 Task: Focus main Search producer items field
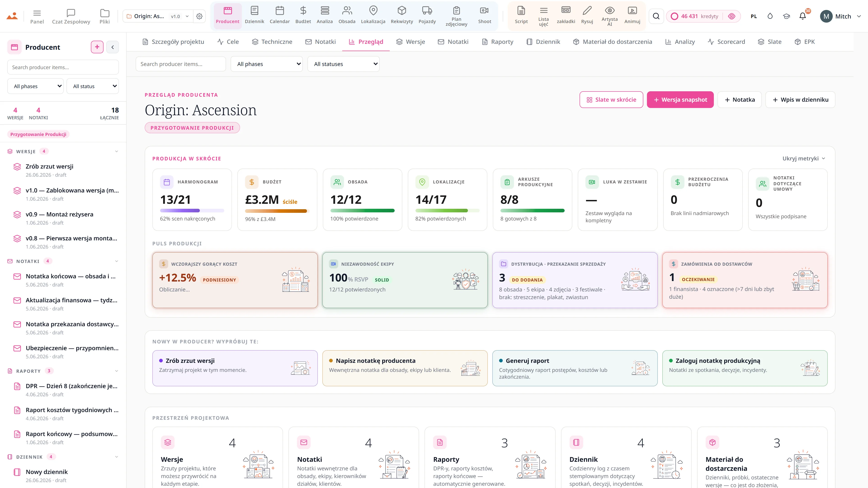coord(181,64)
